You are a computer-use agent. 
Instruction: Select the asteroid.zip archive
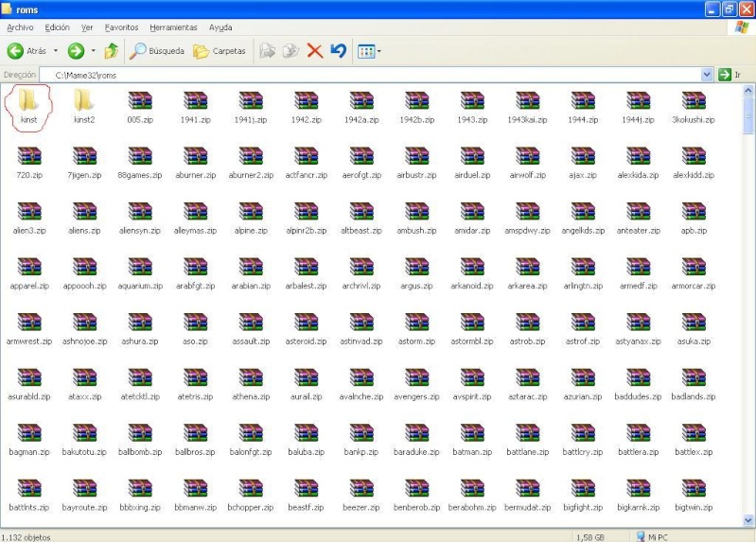[307, 329]
